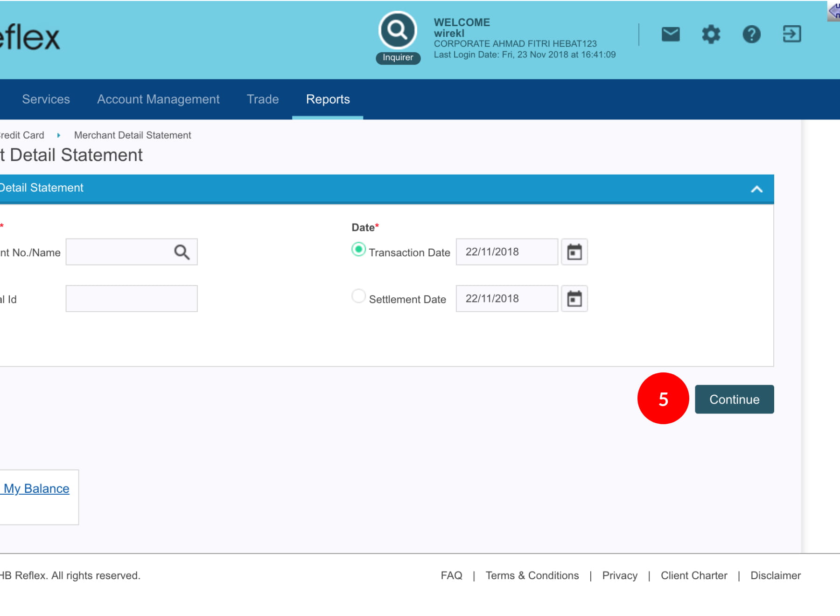This screenshot has width=840, height=616.
Task: Log out using the exit icon
Action: [x=791, y=34]
